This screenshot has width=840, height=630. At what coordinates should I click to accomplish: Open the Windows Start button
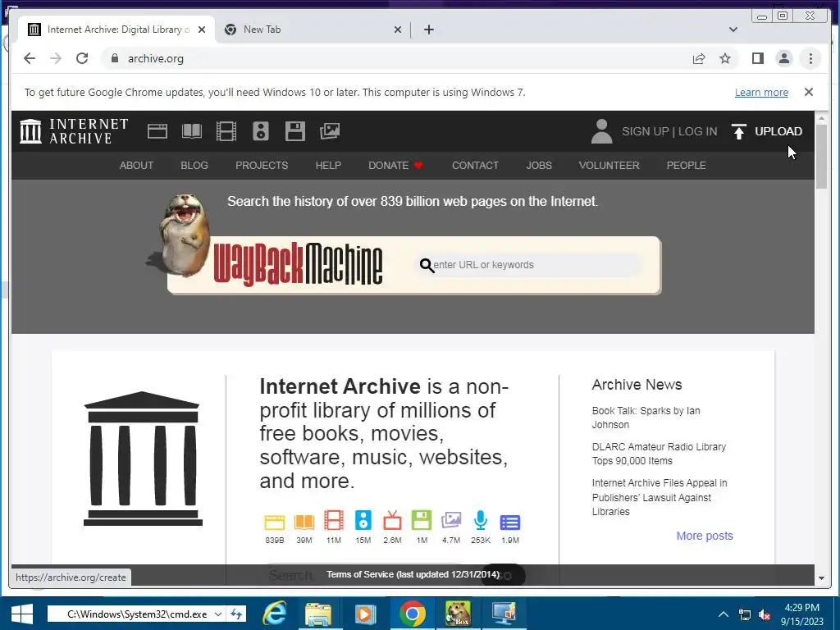point(21,614)
